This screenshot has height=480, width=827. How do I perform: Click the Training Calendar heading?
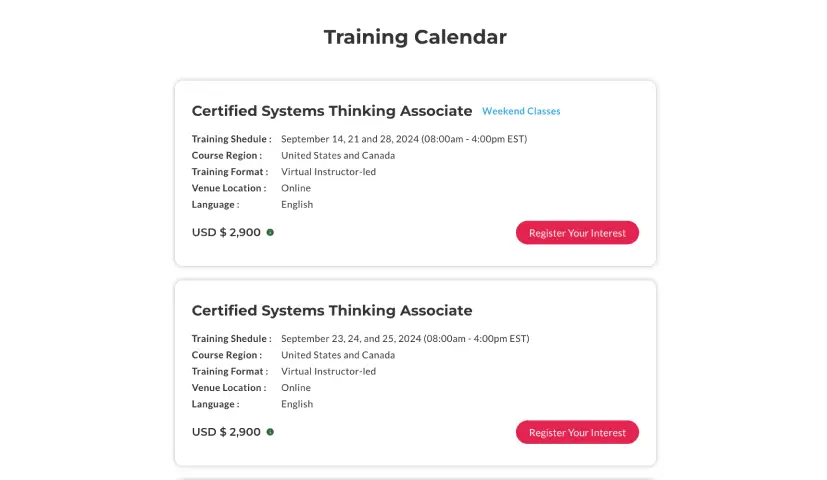[x=415, y=37]
